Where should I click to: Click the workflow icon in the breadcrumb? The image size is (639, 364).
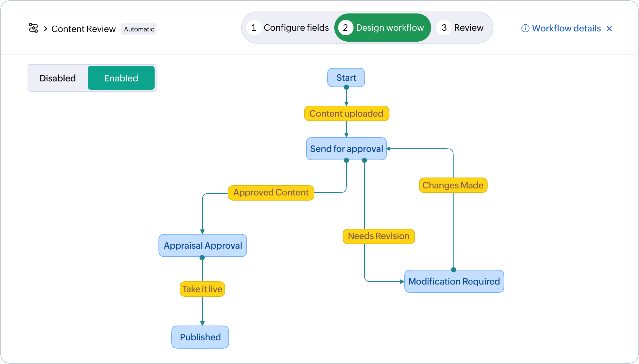click(x=33, y=28)
